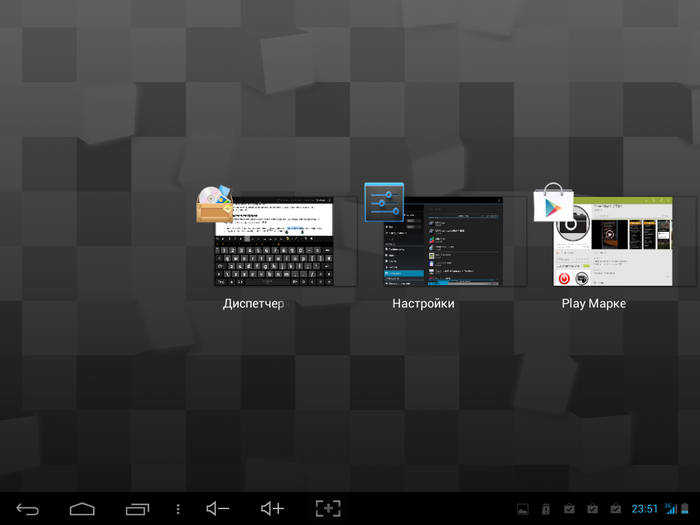Tap the picture notification icon in status bar

point(523,509)
